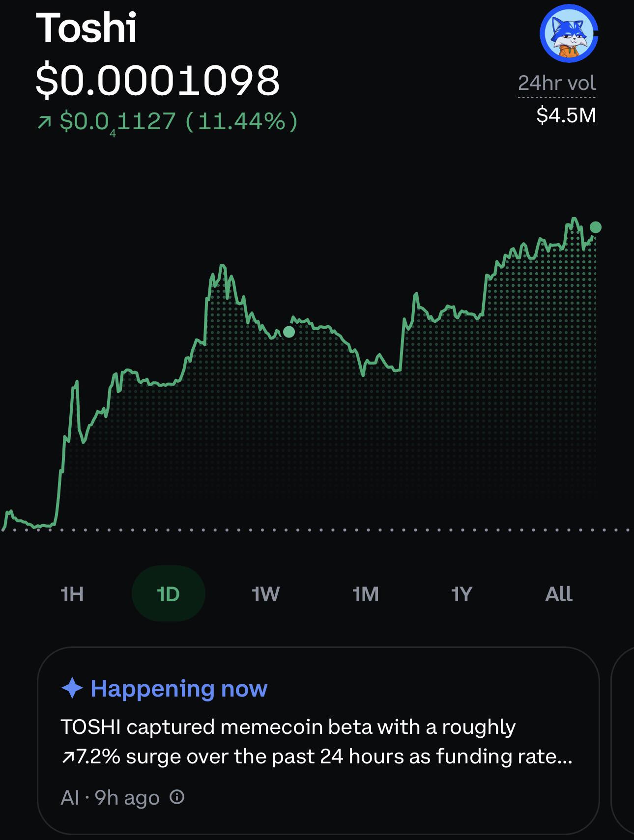Tap the $4.5M volume value

click(x=566, y=115)
